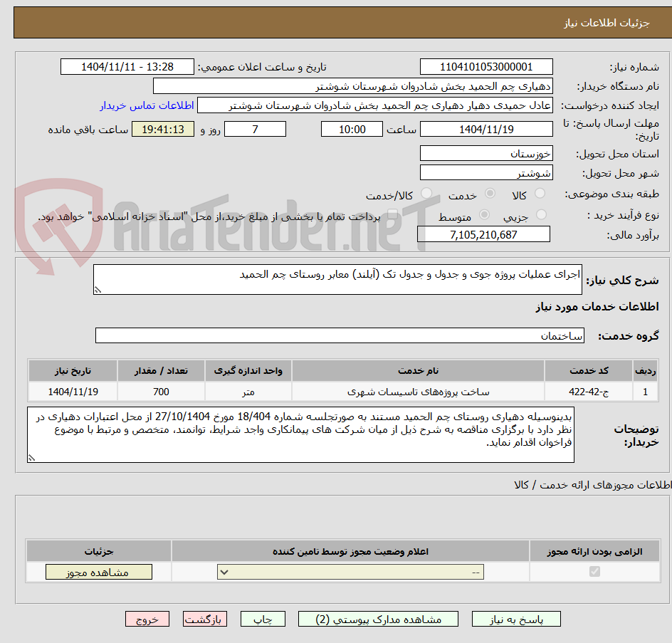Click the province field خوزستان
This screenshot has height=643, width=672.
coord(486,154)
